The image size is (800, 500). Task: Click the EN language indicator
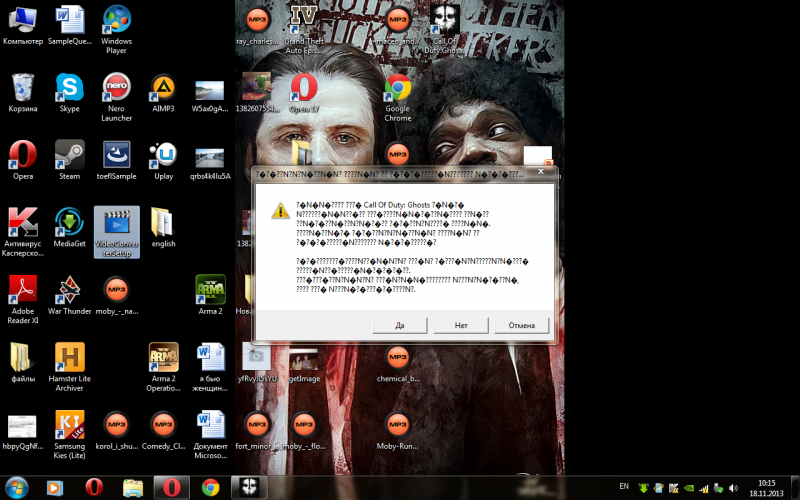click(x=623, y=486)
